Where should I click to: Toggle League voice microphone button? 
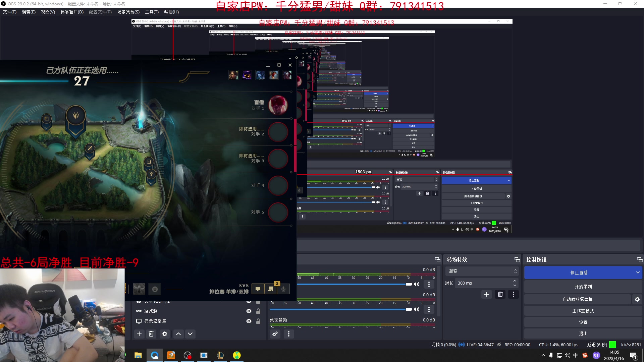(283, 289)
